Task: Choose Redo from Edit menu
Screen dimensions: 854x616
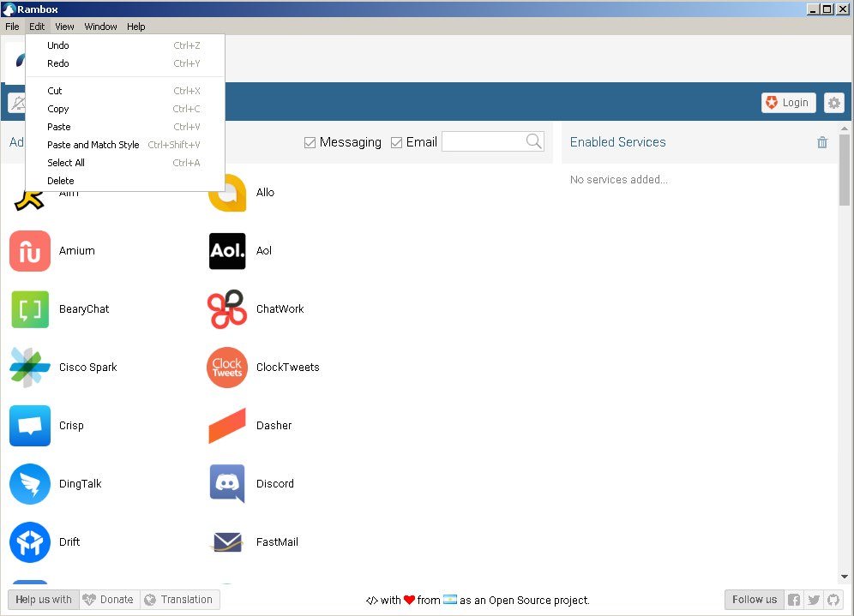Action: point(125,63)
